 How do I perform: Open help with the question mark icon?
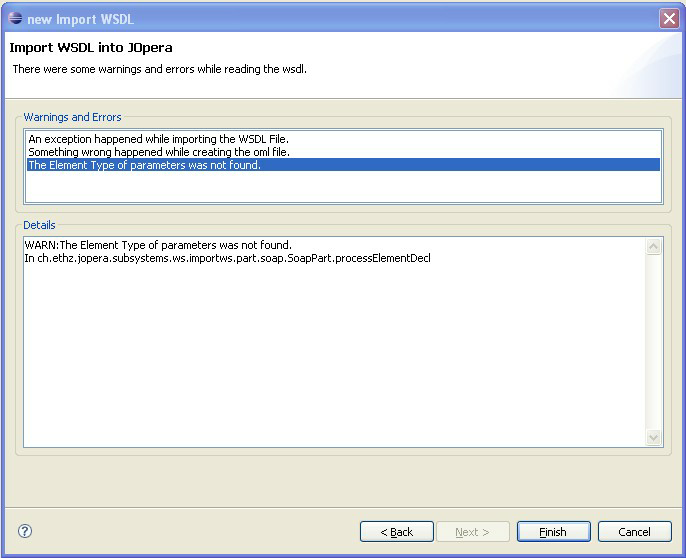pyautogui.click(x=25, y=531)
